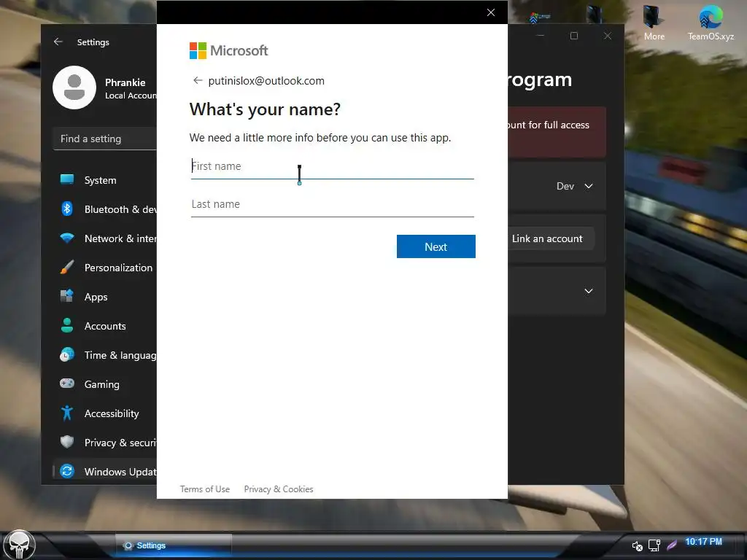
Task: Click the Personalization paintbrush icon
Action: click(x=67, y=267)
